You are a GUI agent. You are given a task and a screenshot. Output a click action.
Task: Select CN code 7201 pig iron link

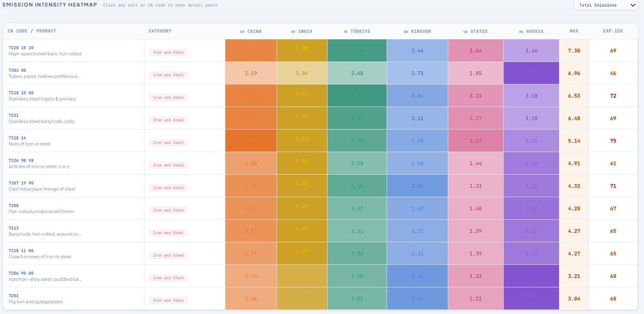pyautogui.click(x=14, y=296)
